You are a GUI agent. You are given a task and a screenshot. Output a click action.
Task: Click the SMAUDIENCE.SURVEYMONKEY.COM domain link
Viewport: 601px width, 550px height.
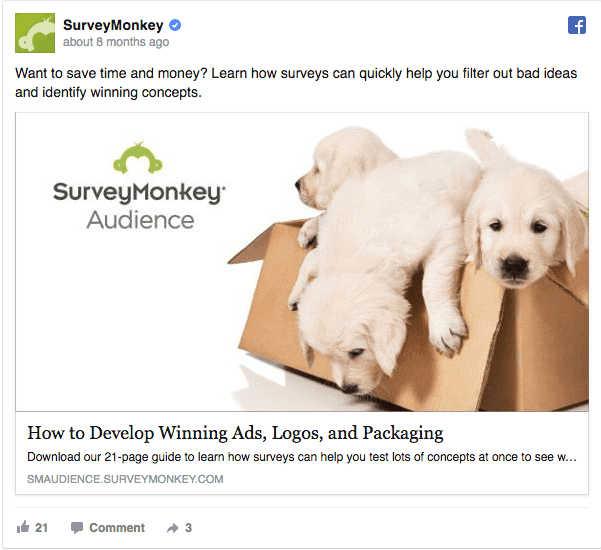125,479
